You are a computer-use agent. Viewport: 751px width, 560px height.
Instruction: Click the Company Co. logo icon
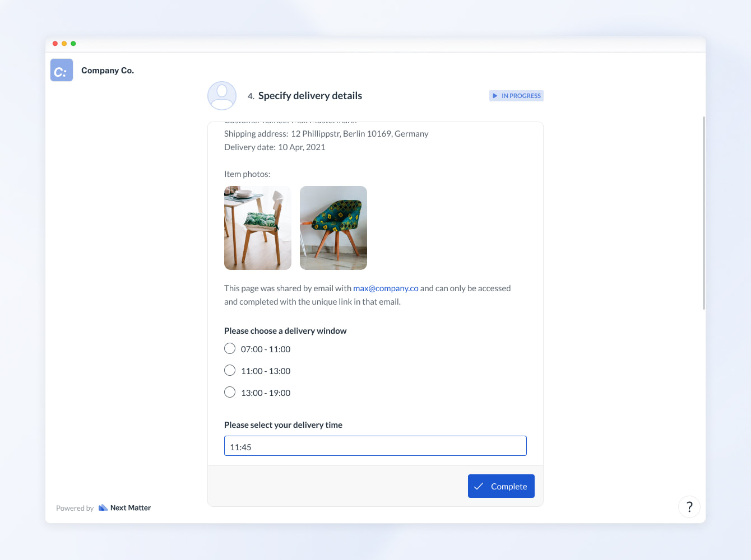tap(61, 69)
